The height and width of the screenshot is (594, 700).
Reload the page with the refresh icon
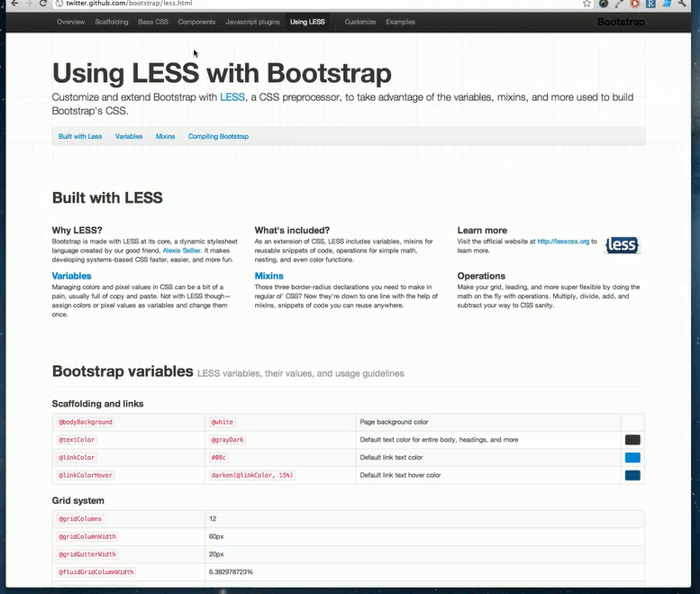click(43, 4)
